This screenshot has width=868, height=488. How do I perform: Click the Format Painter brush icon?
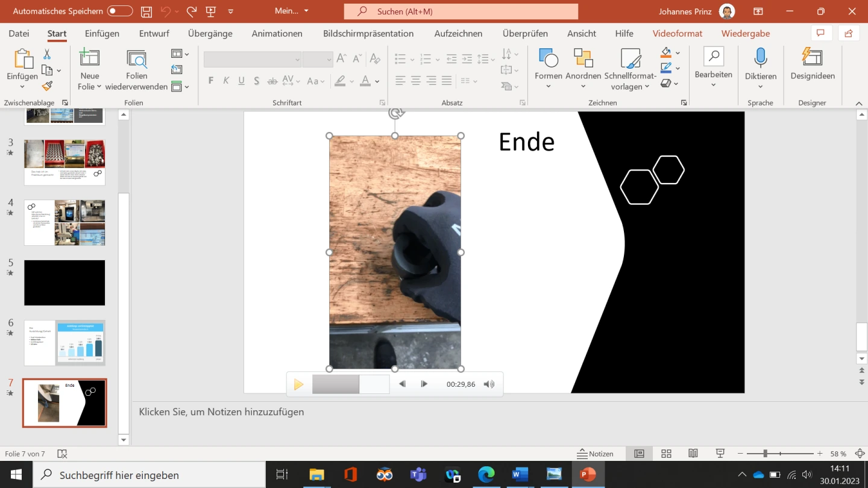tap(47, 86)
